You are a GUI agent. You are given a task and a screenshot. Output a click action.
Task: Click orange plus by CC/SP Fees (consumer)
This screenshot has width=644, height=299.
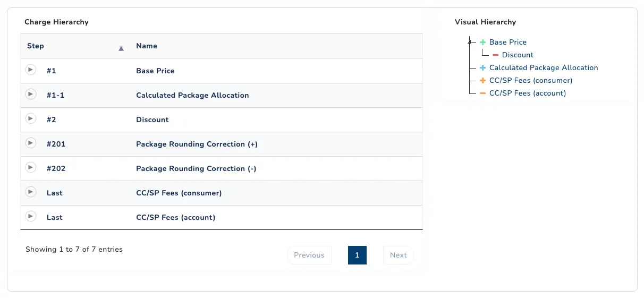click(483, 80)
